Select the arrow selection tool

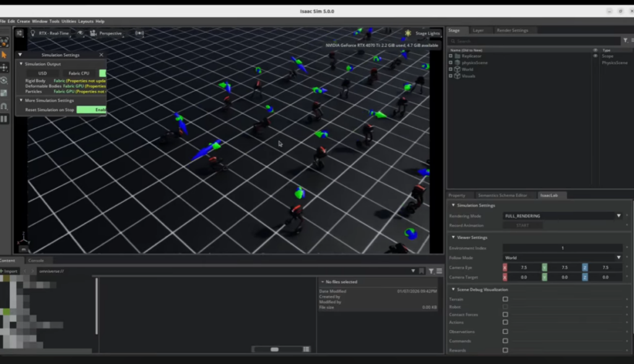pos(4,54)
